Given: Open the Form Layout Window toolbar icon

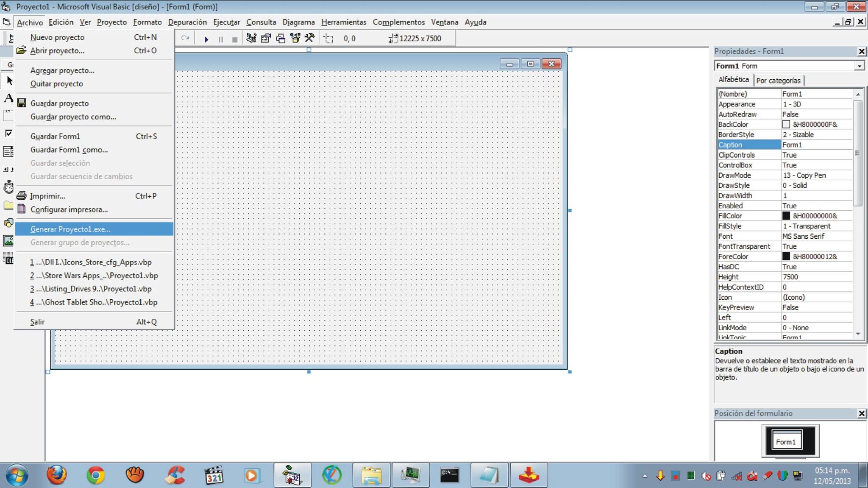Looking at the screenshot, I should [281, 38].
